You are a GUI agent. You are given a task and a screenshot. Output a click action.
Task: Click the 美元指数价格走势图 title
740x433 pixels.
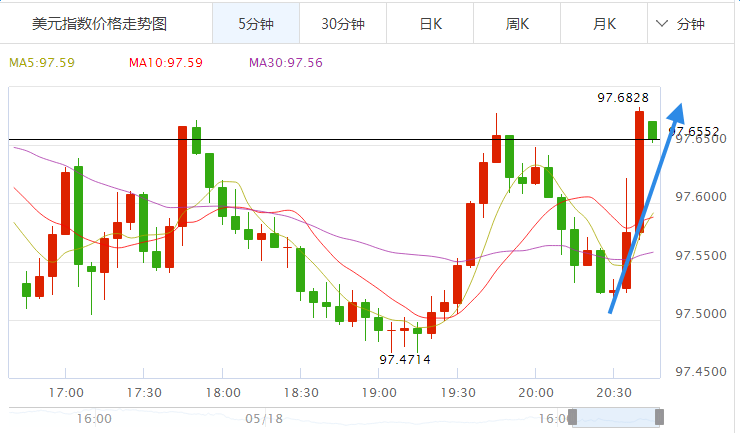coord(99,23)
